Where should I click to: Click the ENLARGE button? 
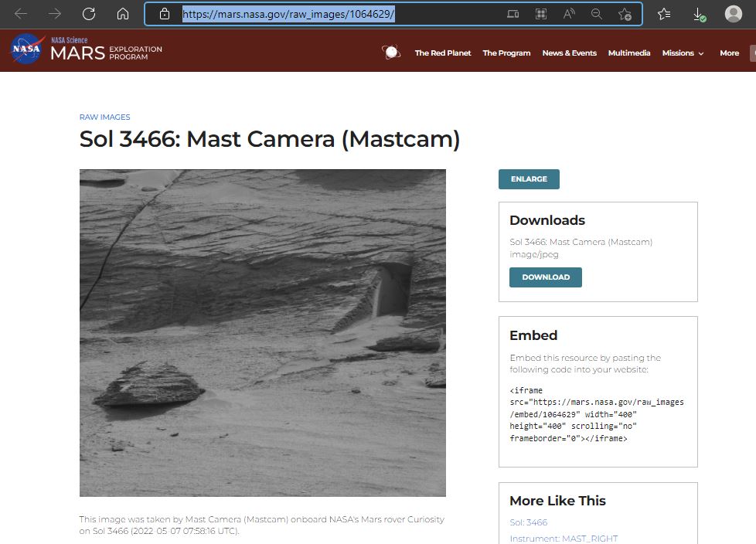[x=529, y=179]
